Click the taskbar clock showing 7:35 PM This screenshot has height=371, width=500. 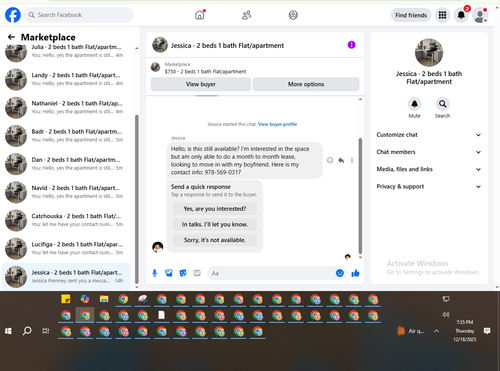click(x=465, y=331)
